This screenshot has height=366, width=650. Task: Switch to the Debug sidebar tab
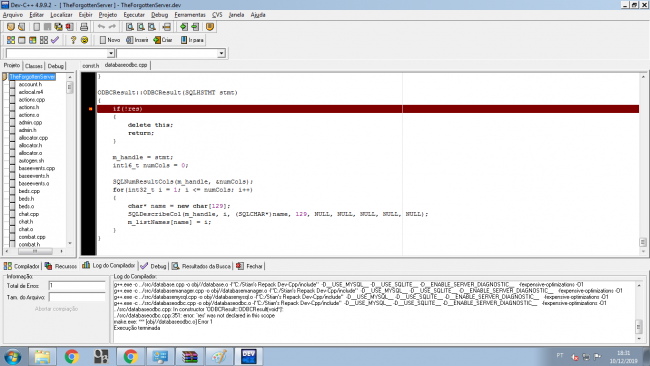(56, 66)
